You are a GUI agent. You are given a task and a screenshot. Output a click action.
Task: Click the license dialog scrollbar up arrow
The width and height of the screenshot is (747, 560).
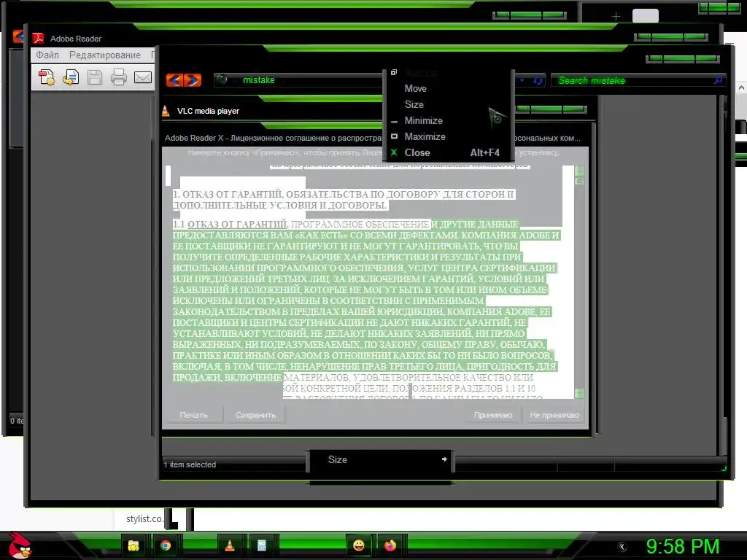(579, 171)
